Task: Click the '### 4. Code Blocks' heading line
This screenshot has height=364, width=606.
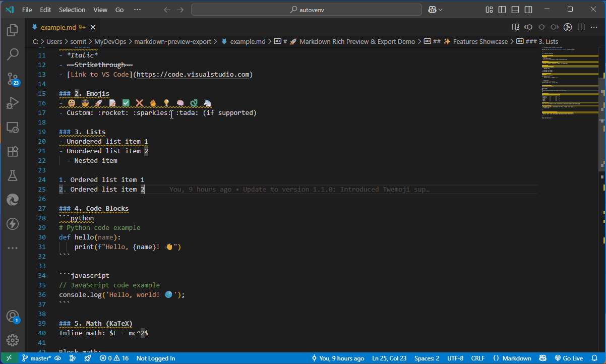Action: (94, 209)
